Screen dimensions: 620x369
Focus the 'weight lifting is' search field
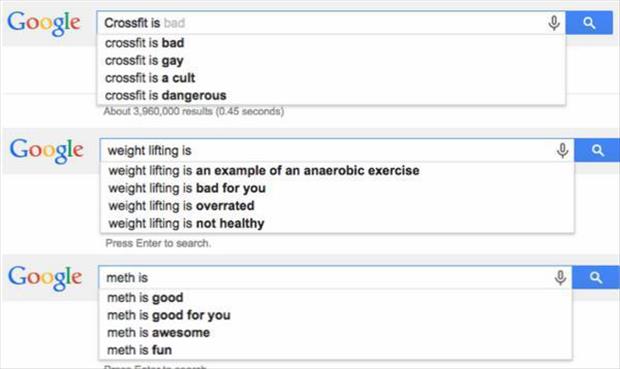328,150
